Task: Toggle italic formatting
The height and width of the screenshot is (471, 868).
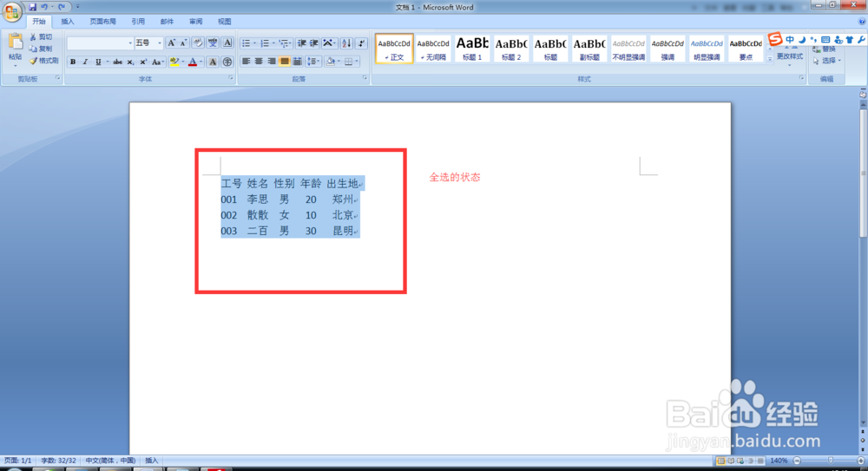Action: (85, 62)
